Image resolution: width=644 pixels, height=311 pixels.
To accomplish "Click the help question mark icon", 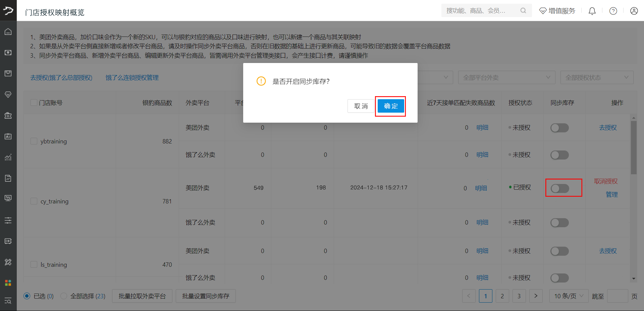I will pos(613,11).
